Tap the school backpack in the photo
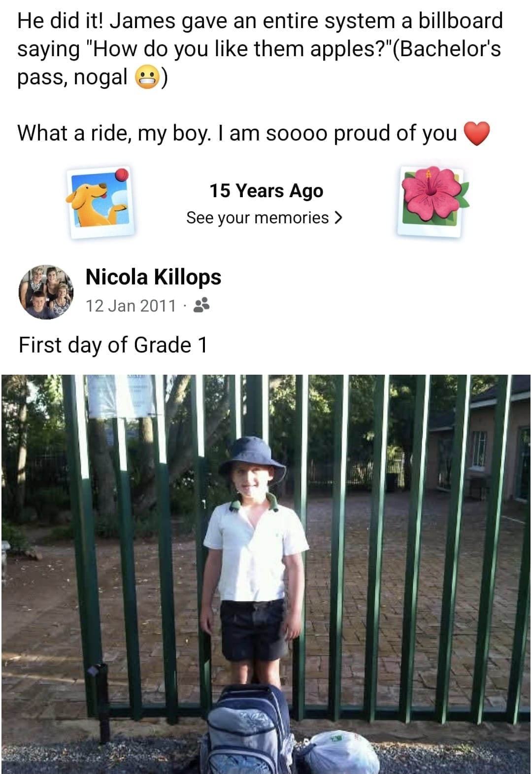This screenshot has height=774, width=532. point(249,730)
